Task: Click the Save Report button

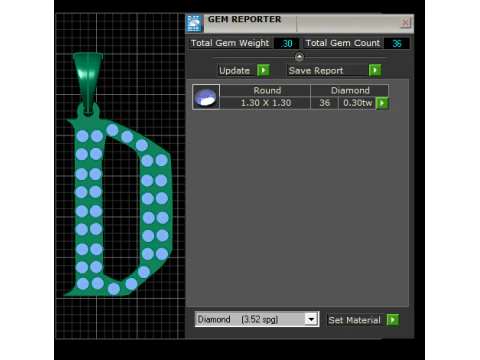Action: tap(327, 70)
